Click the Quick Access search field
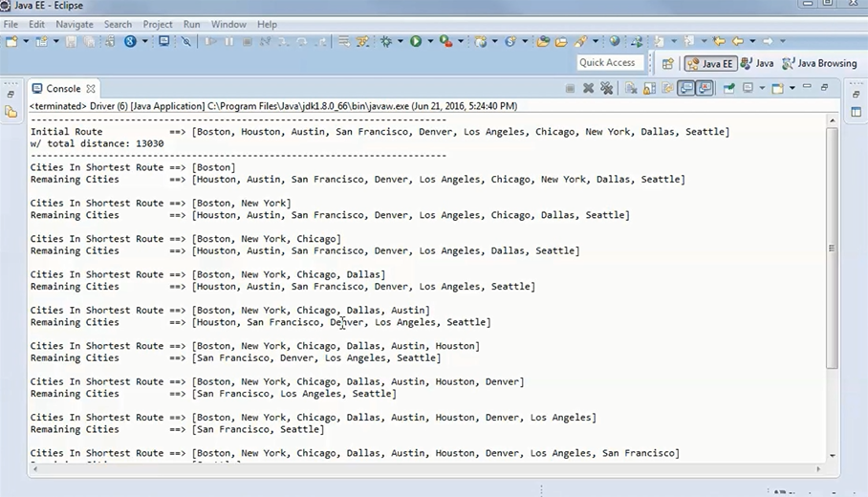This screenshot has height=497, width=868. tap(610, 62)
